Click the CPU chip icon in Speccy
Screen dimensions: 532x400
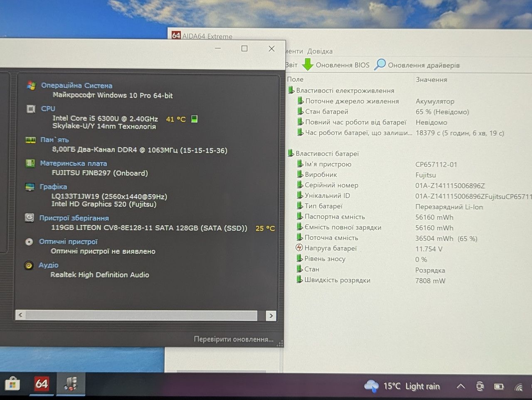click(31, 109)
